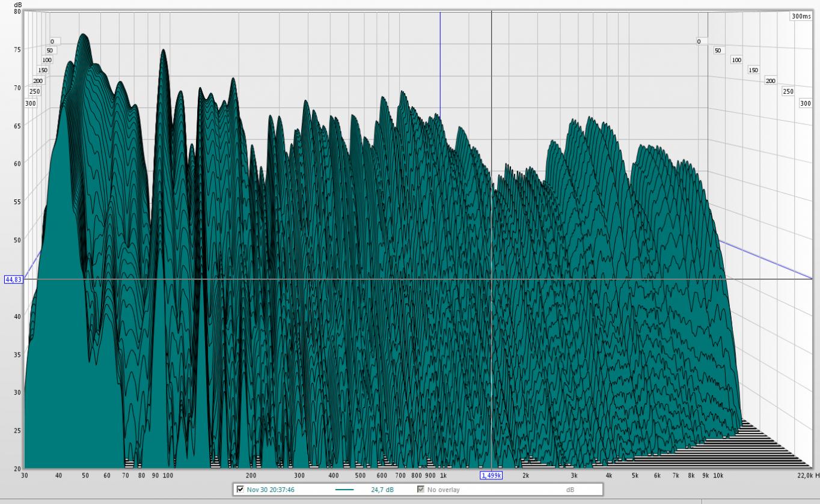Click the 80 dB top axis label
Image resolution: width=820 pixels, height=504 pixels.
pyautogui.click(x=17, y=11)
